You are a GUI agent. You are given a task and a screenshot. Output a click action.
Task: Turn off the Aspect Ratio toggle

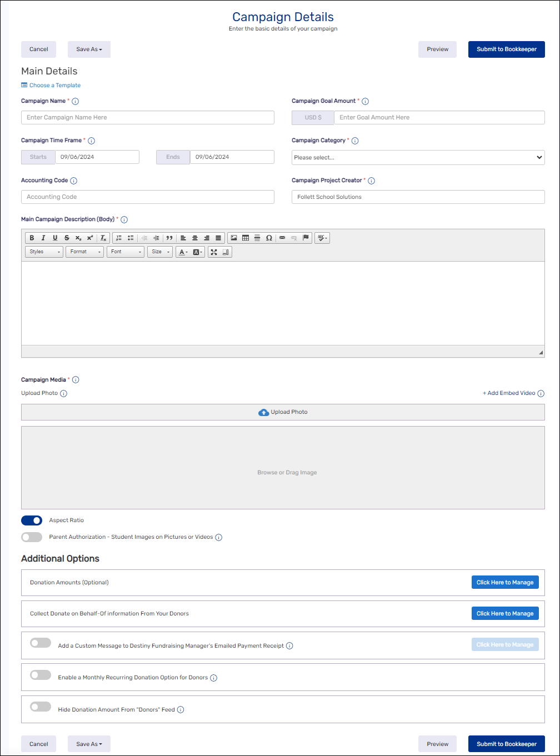tap(32, 520)
